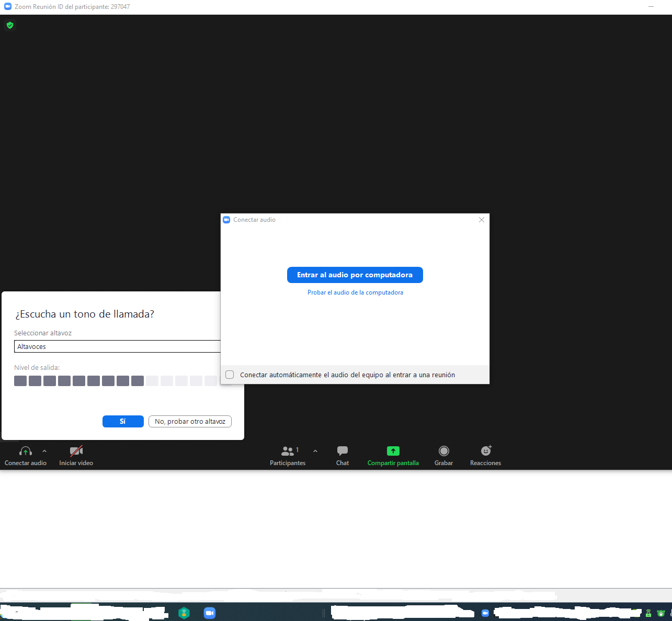Minimize the Zoom meeting window

click(651, 7)
